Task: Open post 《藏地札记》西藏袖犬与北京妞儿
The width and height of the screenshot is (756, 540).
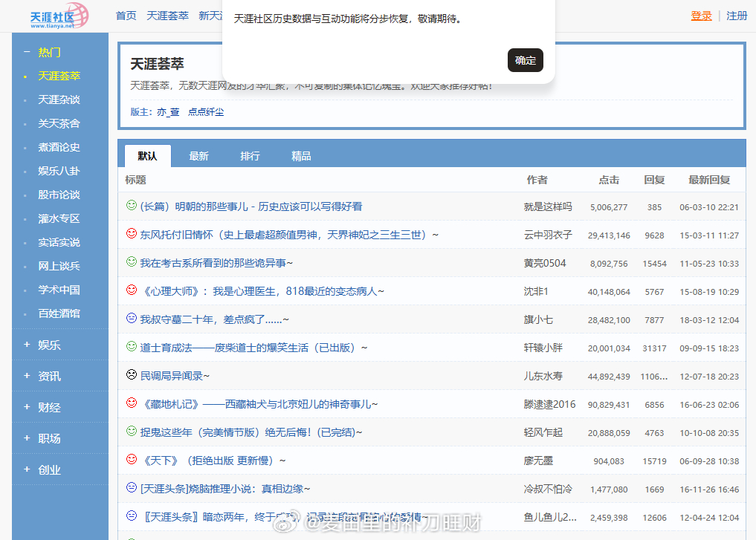Action: (259, 404)
